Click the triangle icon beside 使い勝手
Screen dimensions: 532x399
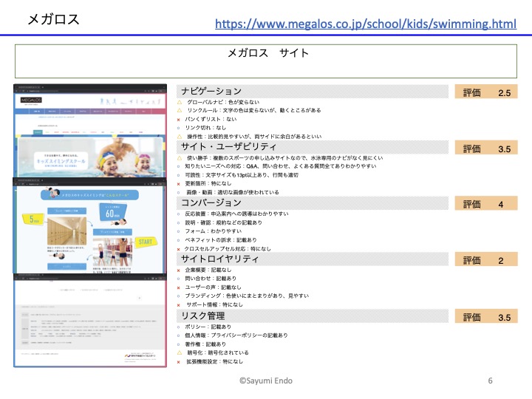[x=179, y=157]
